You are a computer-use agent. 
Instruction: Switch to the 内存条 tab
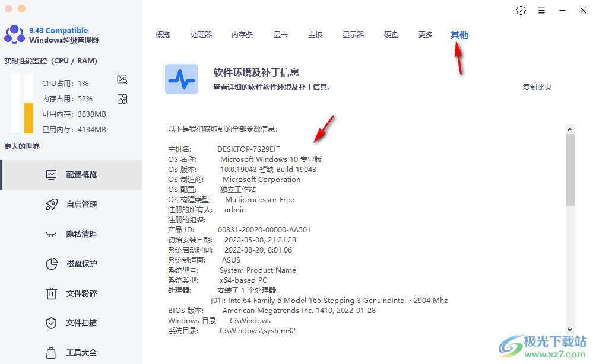[x=242, y=35]
